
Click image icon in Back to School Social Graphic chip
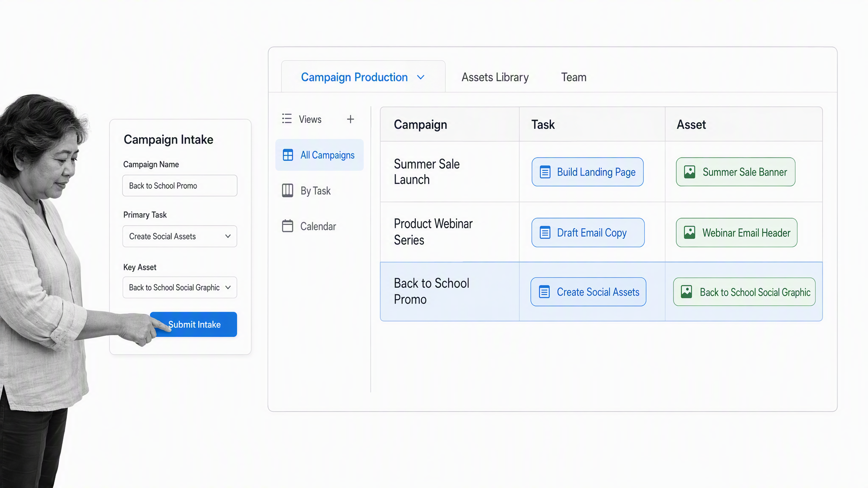pyautogui.click(x=687, y=292)
